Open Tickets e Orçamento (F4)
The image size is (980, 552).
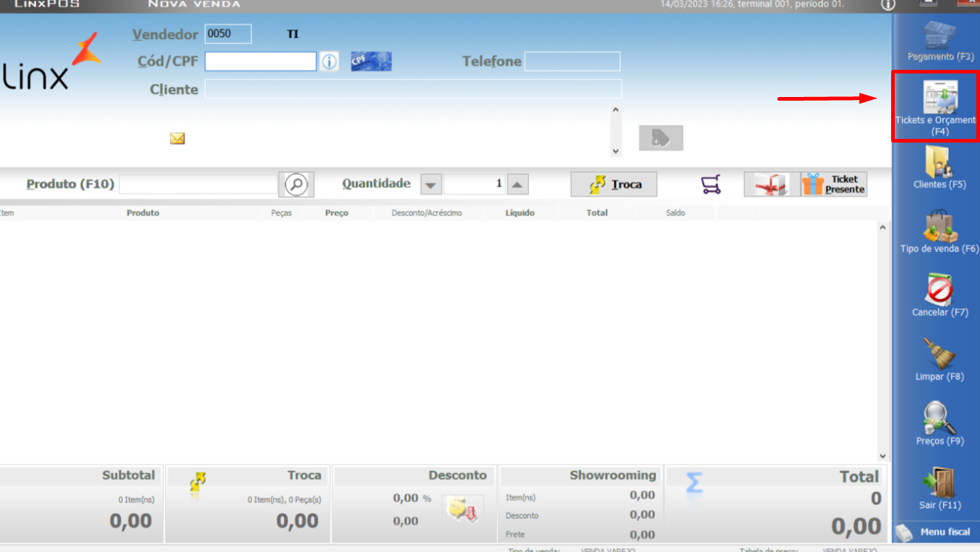(935, 107)
